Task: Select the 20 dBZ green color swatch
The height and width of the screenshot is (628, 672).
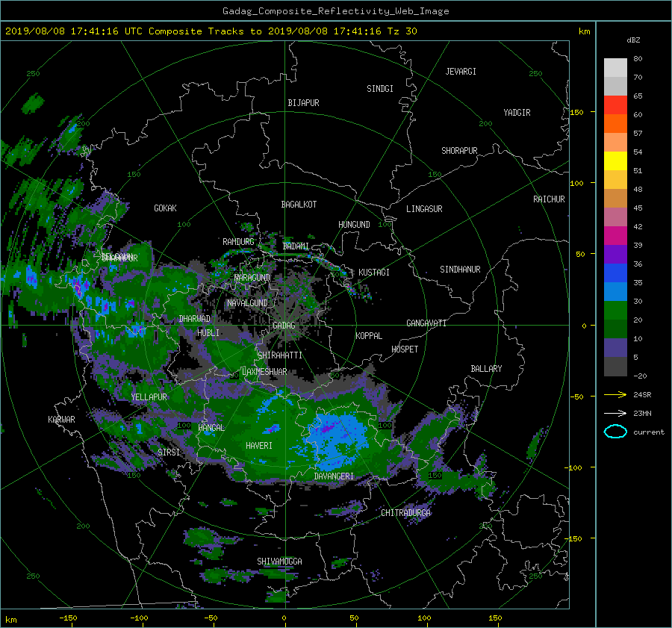Action: point(615,310)
